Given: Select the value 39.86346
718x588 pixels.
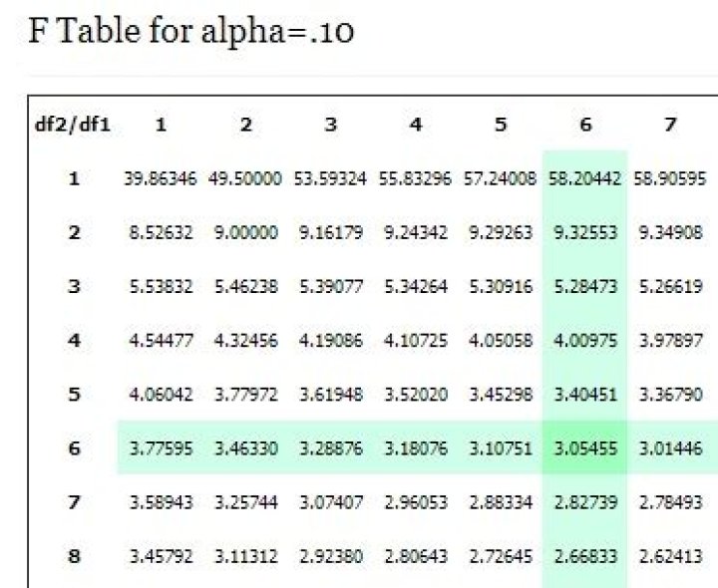Looking at the screenshot, I should point(160,179).
